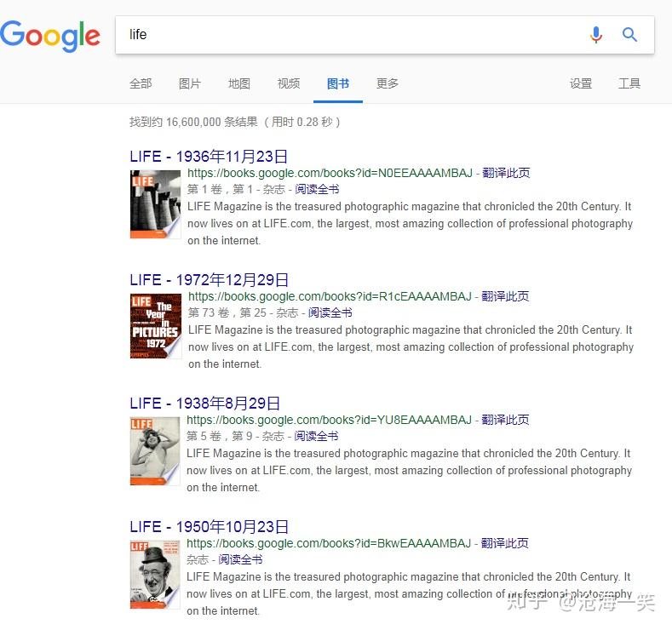Open the 更多 menu
The width and height of the screenshot is (672, 630).
pyautogui.click(x=388, y=83)
